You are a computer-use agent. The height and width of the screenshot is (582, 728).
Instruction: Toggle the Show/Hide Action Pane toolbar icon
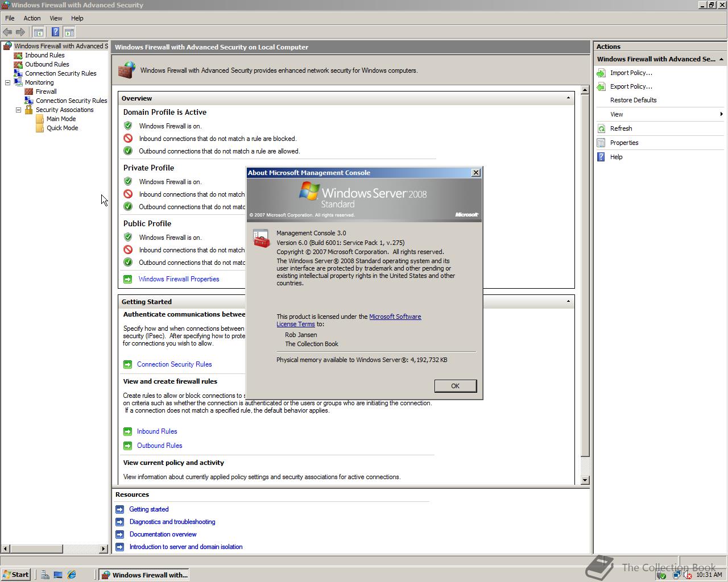click(69, 32)
